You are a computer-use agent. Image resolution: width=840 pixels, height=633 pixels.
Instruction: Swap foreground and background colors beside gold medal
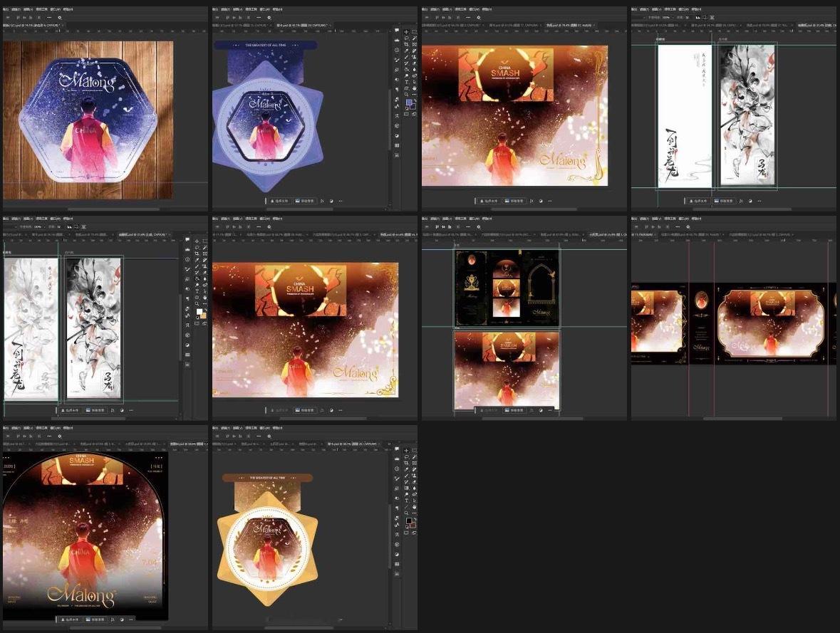415,519
